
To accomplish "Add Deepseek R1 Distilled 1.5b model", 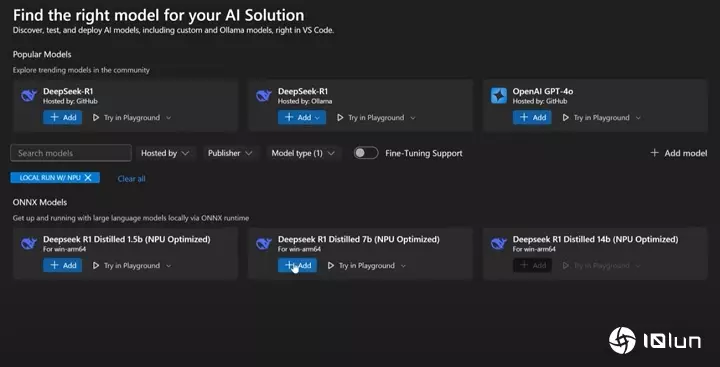I will [x=63, y=265].
